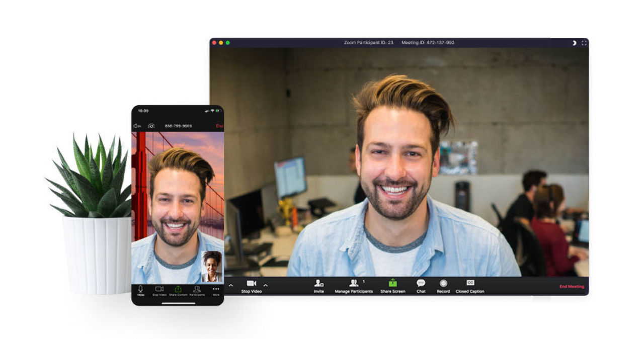Tap red End button on phone
This screenshot has width=644, height=339.
point(219,126)
